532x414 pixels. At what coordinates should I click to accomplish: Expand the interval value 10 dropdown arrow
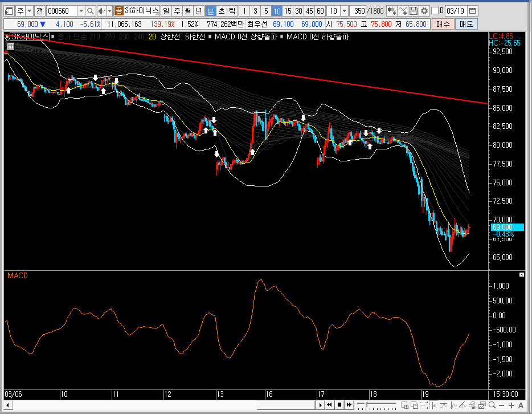click(x=344, y=11)
